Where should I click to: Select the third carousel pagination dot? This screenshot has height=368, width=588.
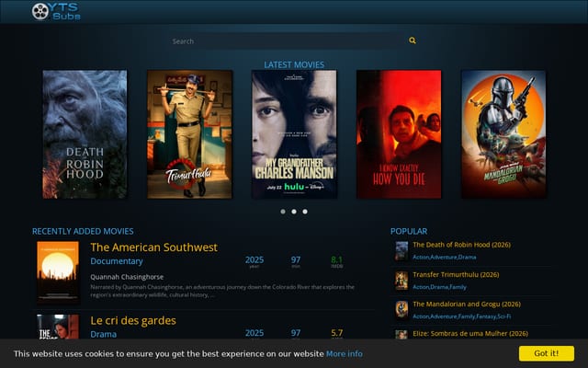[x=305, y=212]
